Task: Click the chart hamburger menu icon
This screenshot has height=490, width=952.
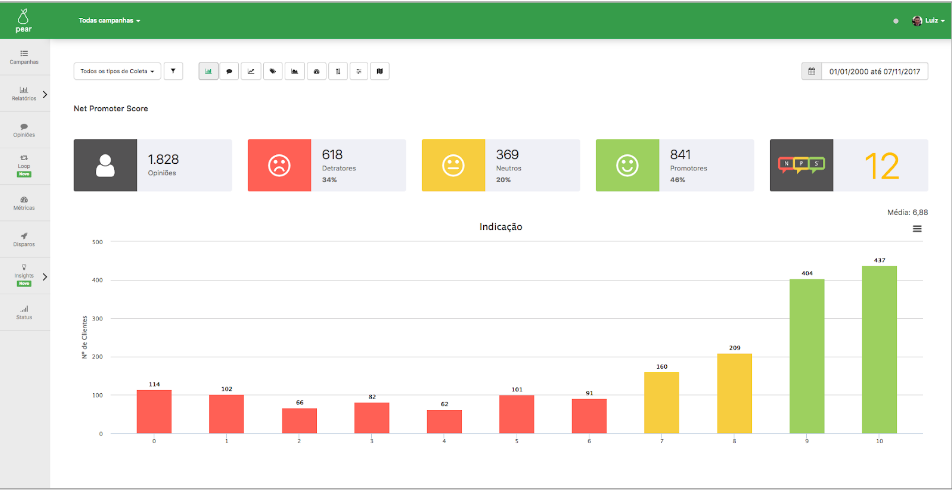Action: tap(917, 228)
